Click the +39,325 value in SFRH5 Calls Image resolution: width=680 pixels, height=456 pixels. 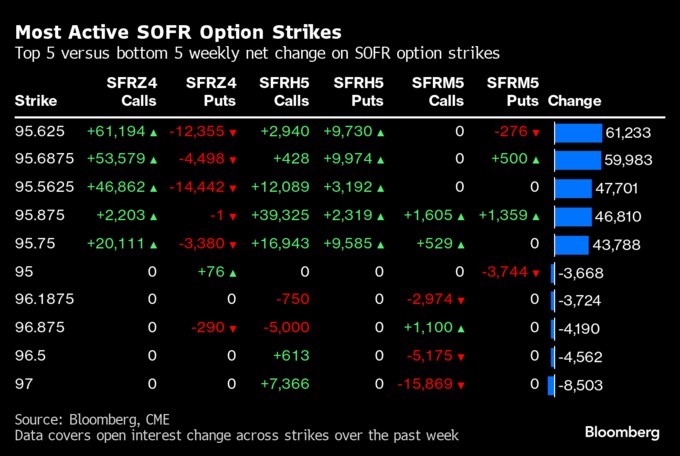[280, 215]
